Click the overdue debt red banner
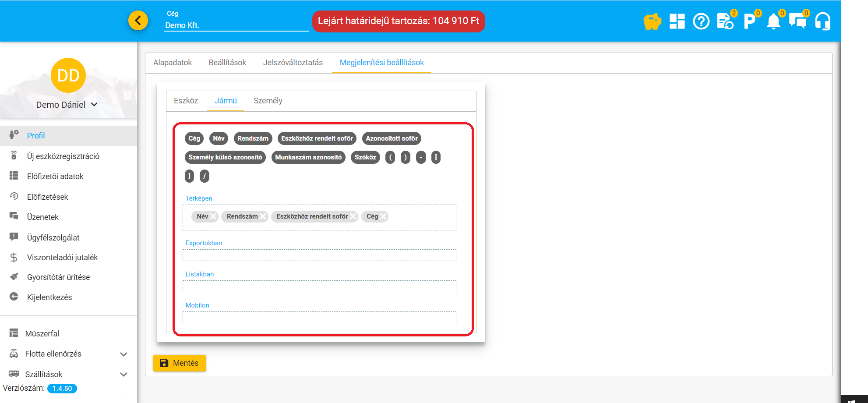 tap(398, 21)
